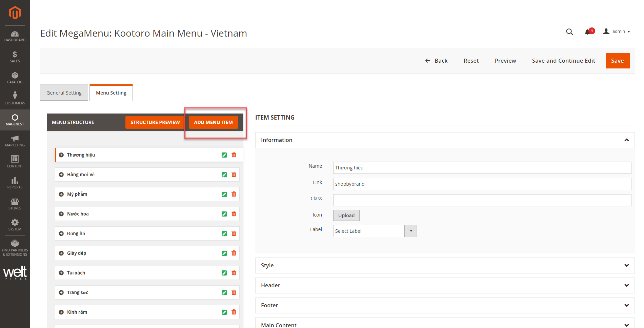Click the Magento logo icon
The image size is (644, 328).
point(15,13)
